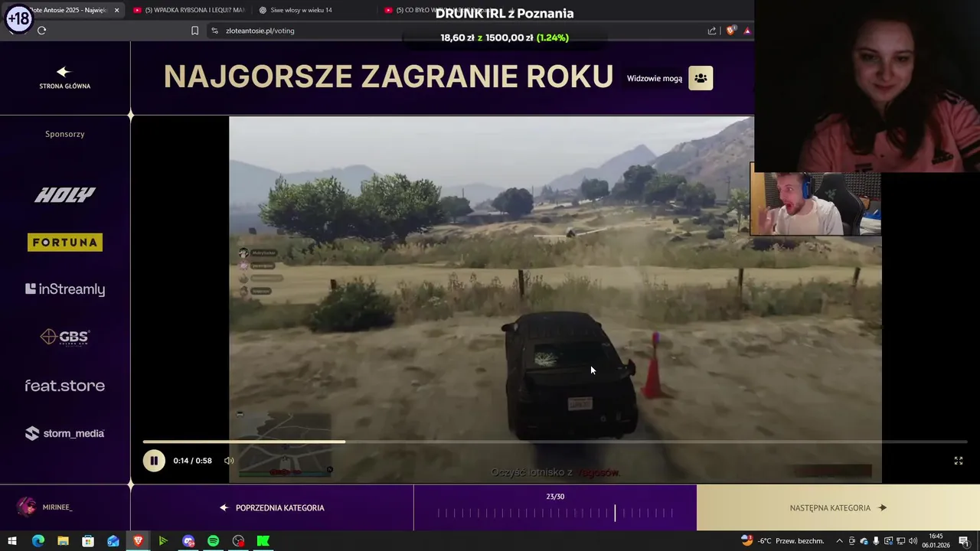Viewport: 980px width, 551px height.
Task: Open the green arrow app on taskbar
Action: pos(163,541)
